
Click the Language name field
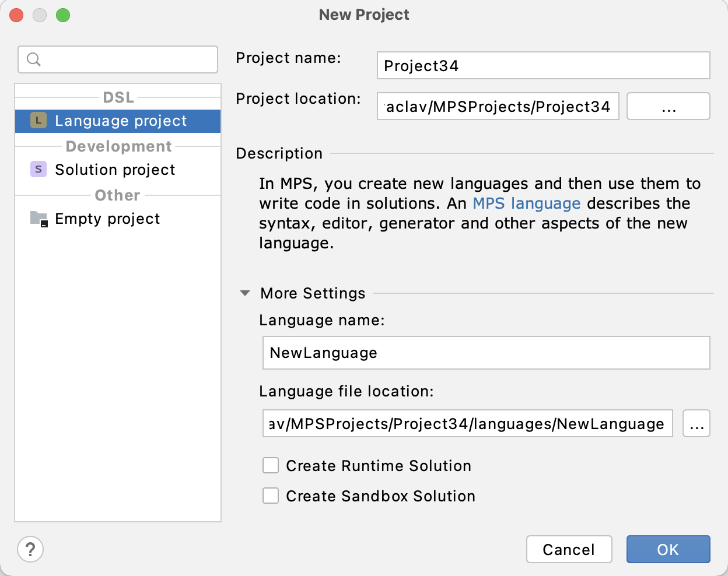pos(486,353)
